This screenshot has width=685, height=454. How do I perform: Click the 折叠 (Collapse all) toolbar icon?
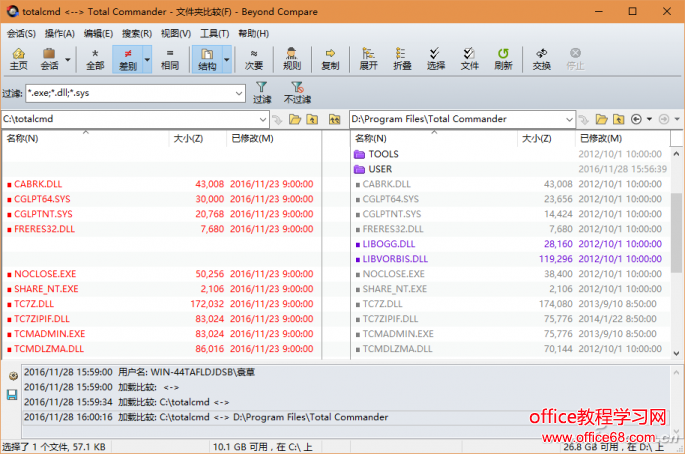click(x=401, y=59)
